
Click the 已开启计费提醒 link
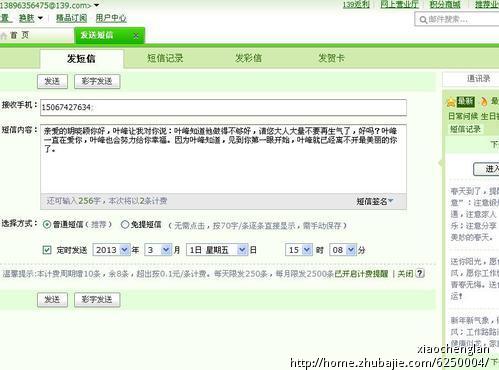[x=362, y=274]
